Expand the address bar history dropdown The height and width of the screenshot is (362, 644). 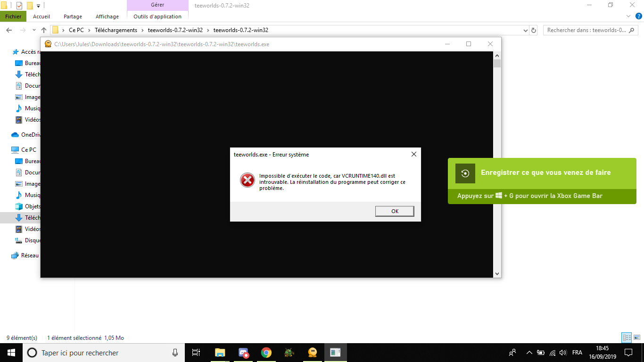coord(526,30)
